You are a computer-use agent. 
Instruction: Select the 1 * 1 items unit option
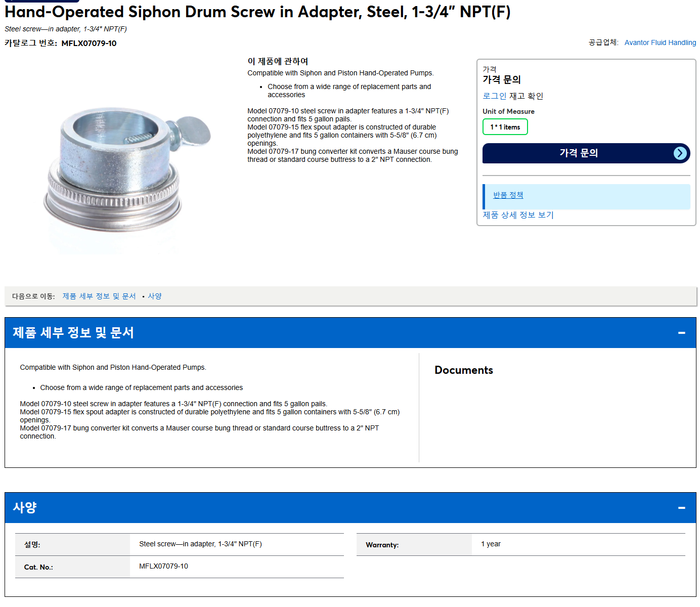point(505,127)
